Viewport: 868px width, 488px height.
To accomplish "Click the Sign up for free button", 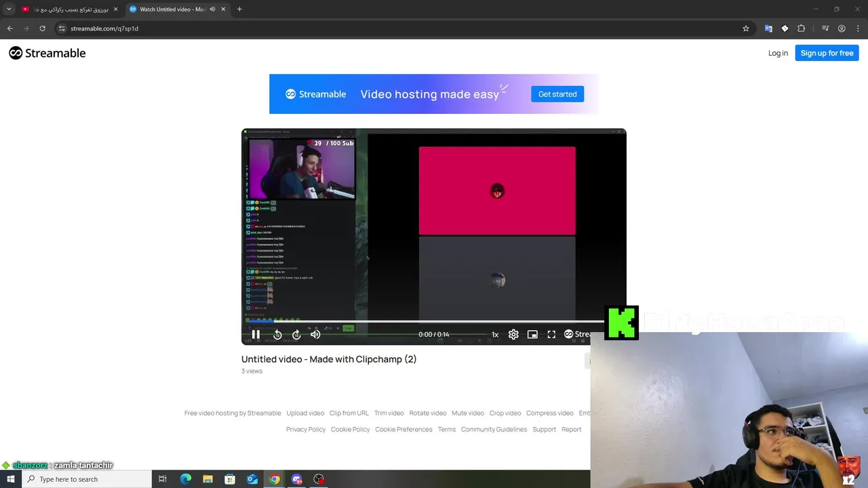I will (827, 53).
